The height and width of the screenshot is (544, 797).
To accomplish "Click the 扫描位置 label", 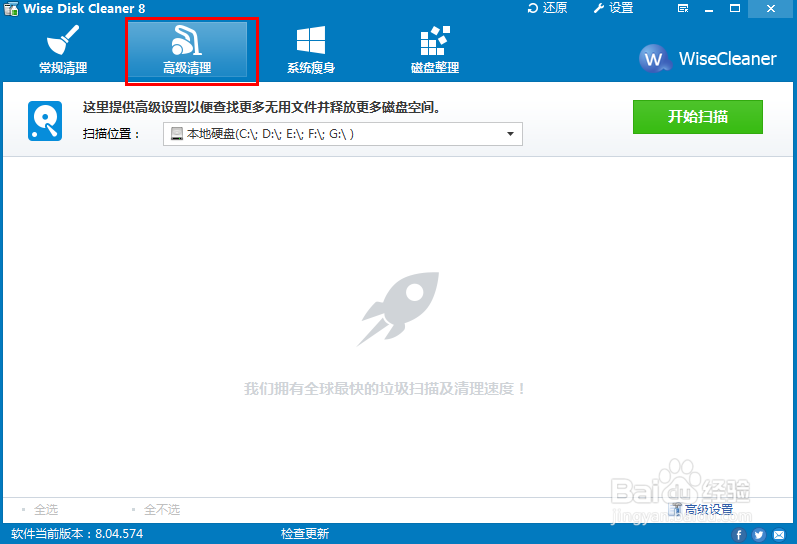I will click(111, 134).
